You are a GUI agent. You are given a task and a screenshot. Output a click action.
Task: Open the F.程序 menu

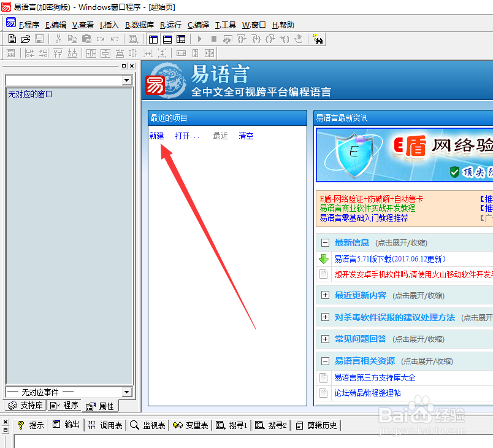point(29,25)
